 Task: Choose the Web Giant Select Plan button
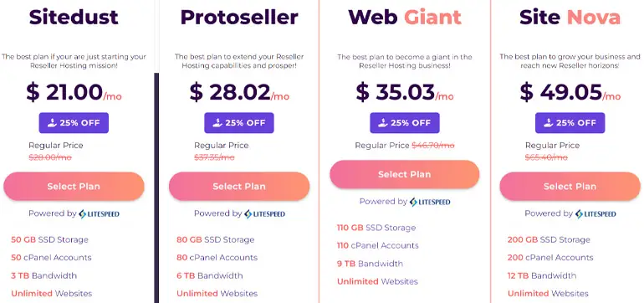pyautogui.click(x=405, y=174)
